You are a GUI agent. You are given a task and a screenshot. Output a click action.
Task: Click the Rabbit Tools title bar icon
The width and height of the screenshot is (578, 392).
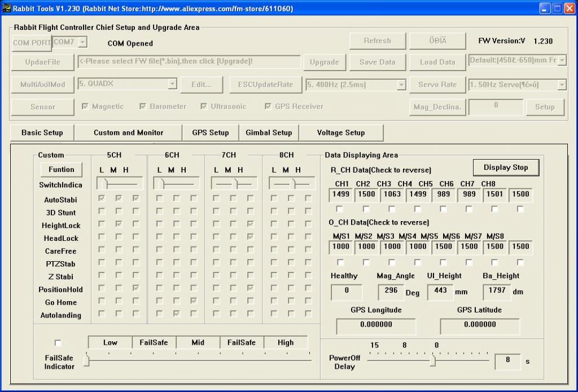(x=7, y=8)
